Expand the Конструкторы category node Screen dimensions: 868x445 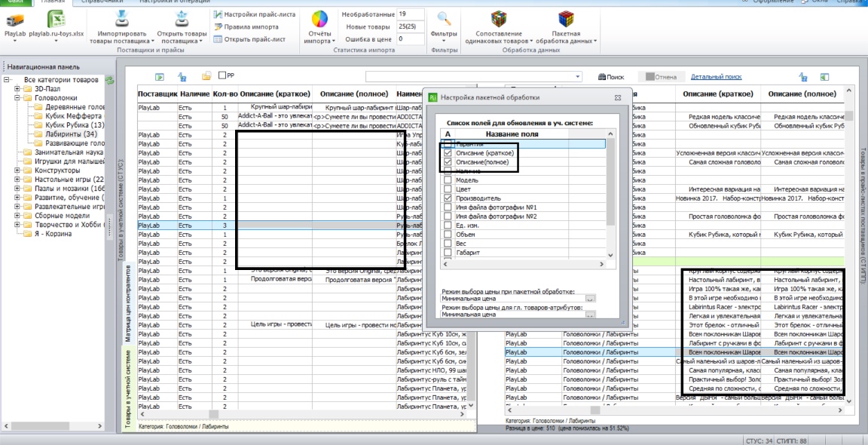[18, 170]
